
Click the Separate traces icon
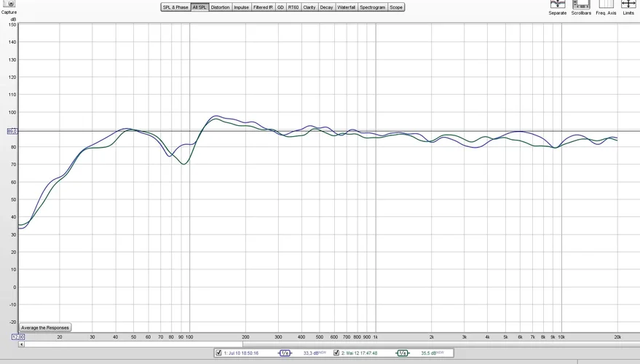[557, 4]
